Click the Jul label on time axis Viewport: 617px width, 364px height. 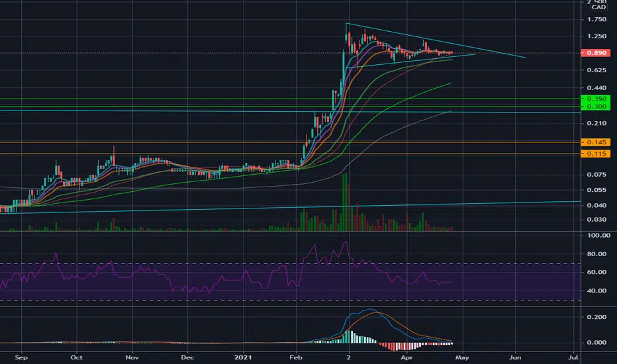(x=573, y=357)
